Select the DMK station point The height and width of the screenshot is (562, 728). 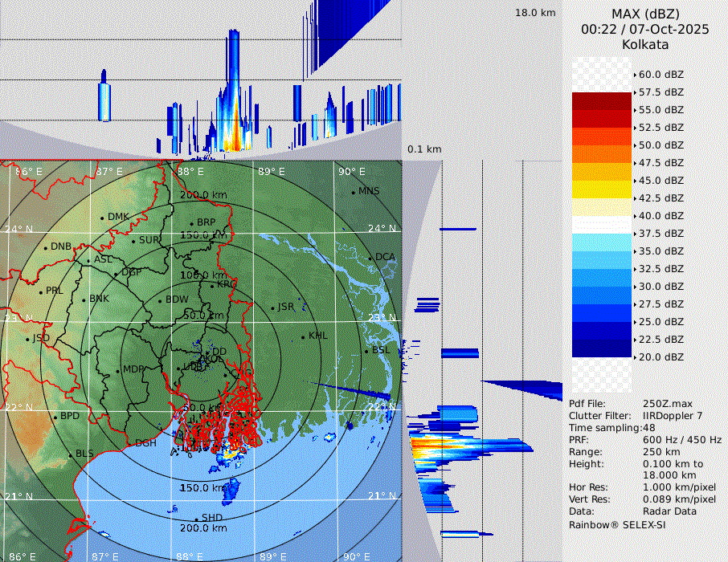(102, 218)
